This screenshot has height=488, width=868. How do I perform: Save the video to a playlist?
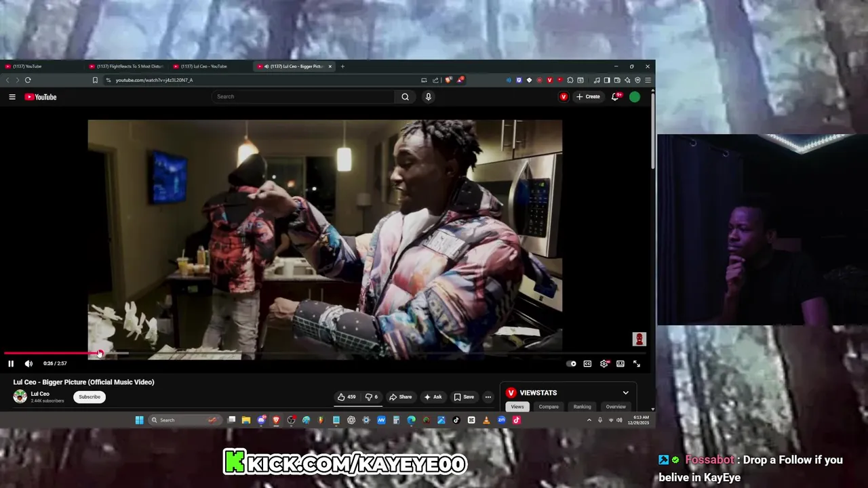pyautogui.click(x=464, y=397)
